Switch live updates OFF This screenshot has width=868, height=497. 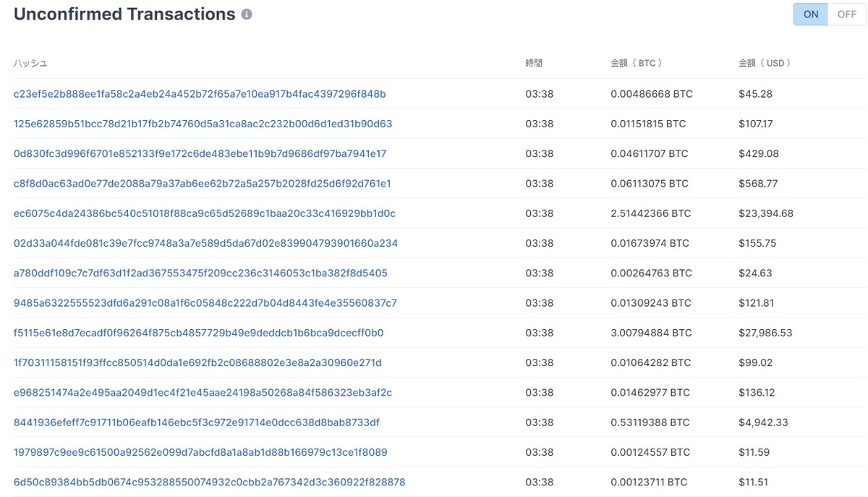(847, 14)
